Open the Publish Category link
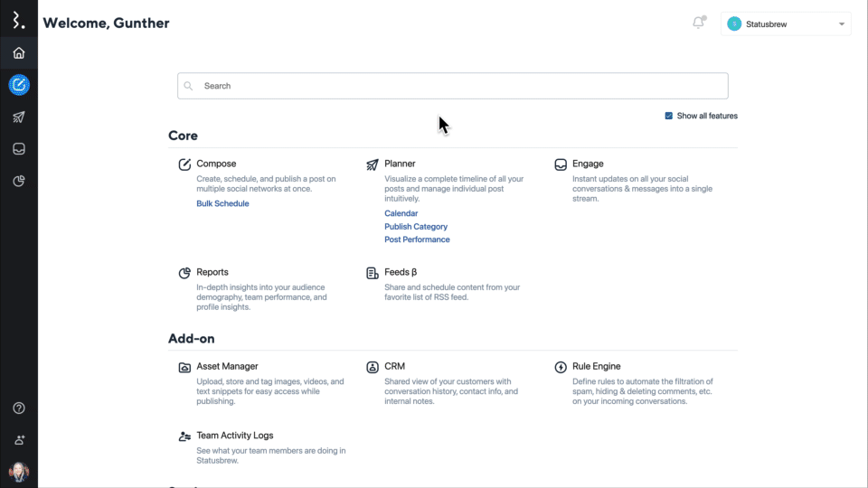The width and height of the screenshot is (868, 488). click(415, 227)
